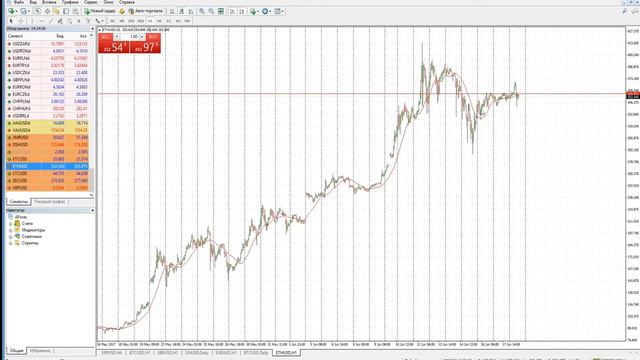Open the Окно menu
This screenshot has width=640, height=360.
click(x=109, y=2)
